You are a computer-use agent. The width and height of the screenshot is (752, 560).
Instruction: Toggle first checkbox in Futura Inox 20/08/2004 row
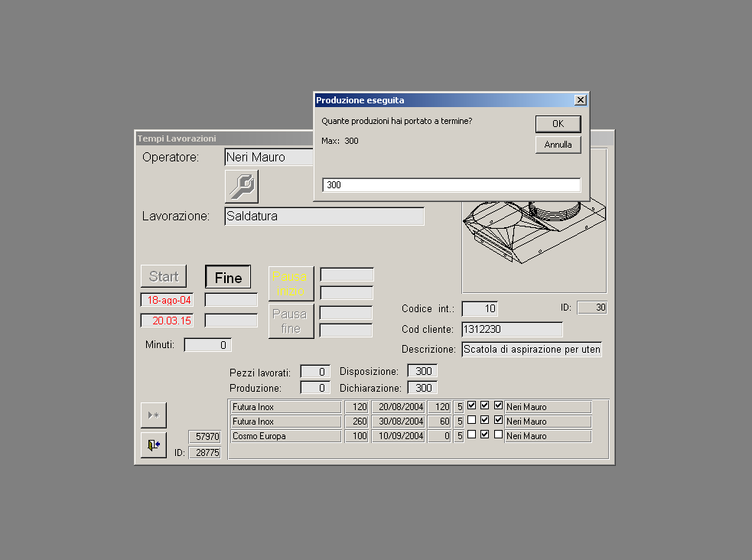(x=472, y=405)
